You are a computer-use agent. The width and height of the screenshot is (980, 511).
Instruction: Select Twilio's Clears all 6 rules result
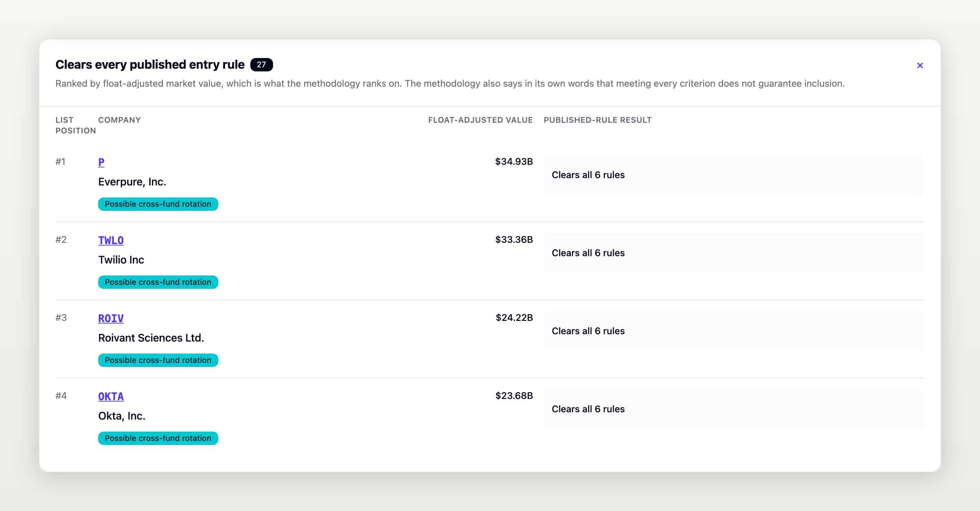pyautogui.click(x=734, y=253)
